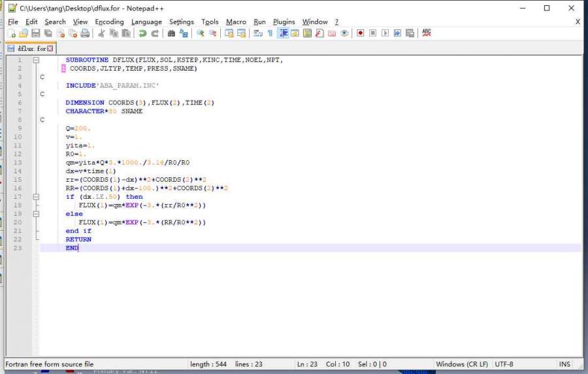Toggle Show All Characters pilcrow button

270,33
